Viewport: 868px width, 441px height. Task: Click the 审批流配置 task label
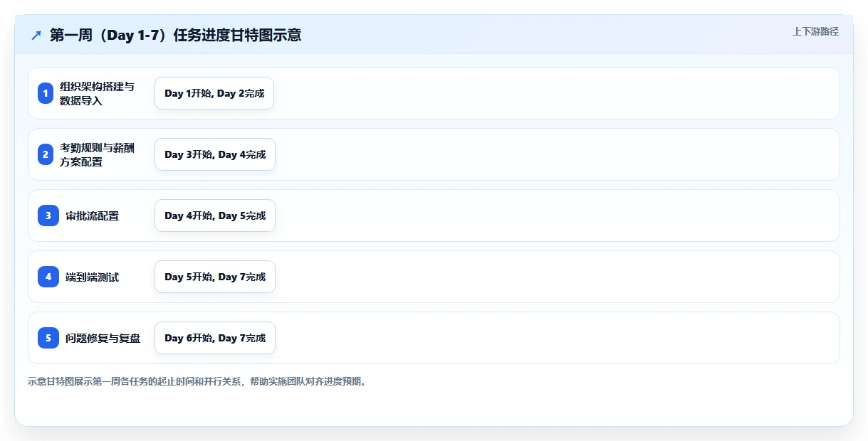[x=92, y=216]
